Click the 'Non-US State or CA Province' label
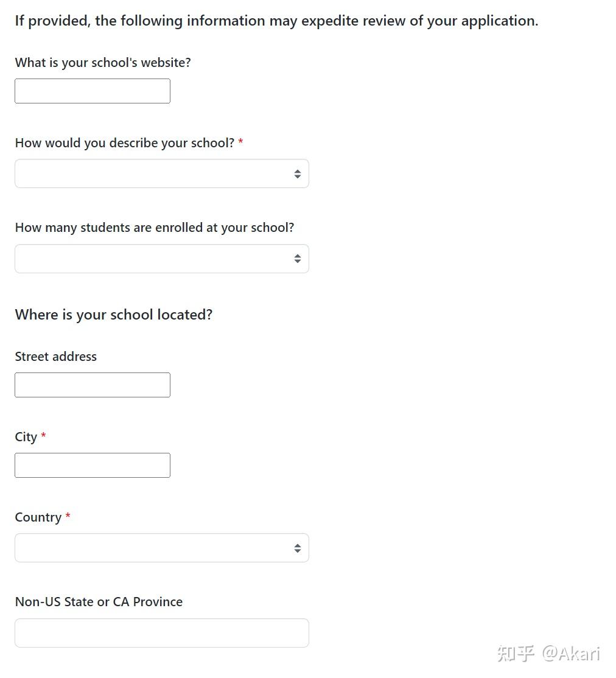The image size is (616, 678). click(x=99, y=602)
